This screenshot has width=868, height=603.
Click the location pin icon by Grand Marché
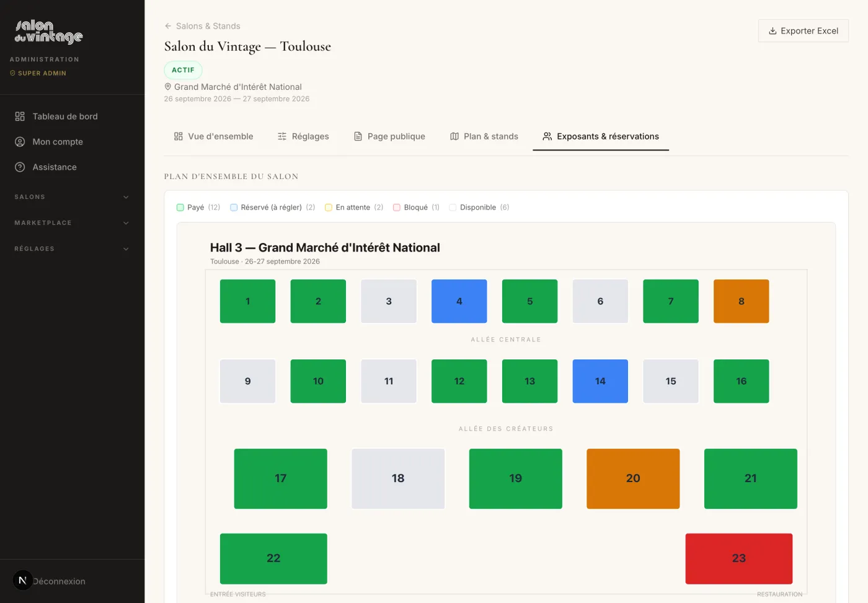pos(167,87)
